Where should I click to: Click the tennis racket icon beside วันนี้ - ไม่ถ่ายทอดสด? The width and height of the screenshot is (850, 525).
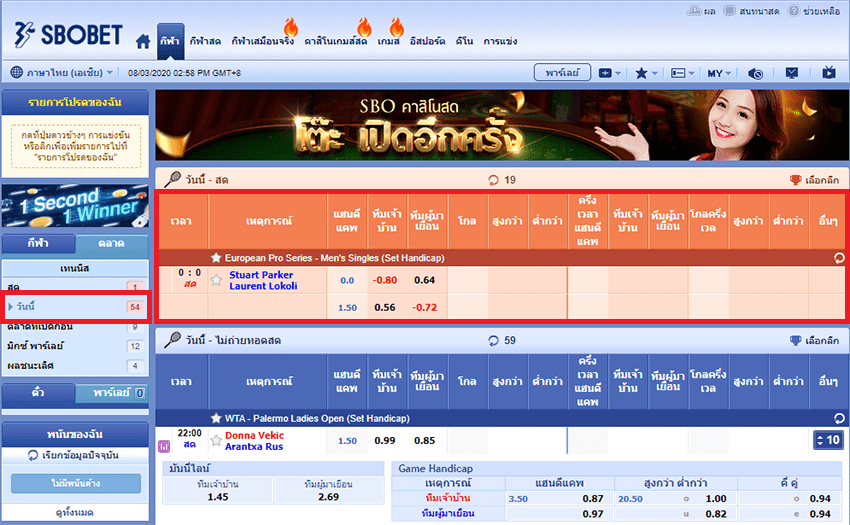(172, 340)
